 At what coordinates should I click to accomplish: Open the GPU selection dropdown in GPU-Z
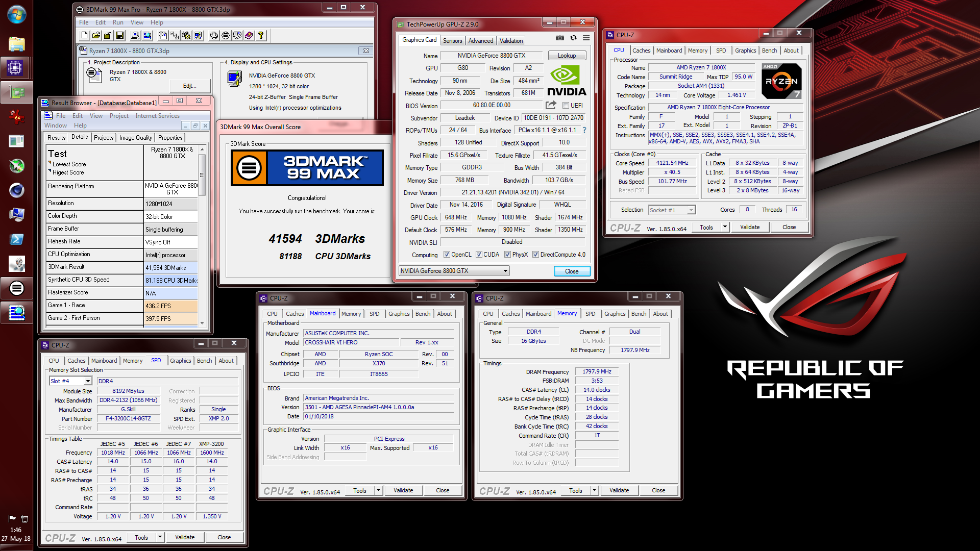pyautogui.click(x=454, y=271)
